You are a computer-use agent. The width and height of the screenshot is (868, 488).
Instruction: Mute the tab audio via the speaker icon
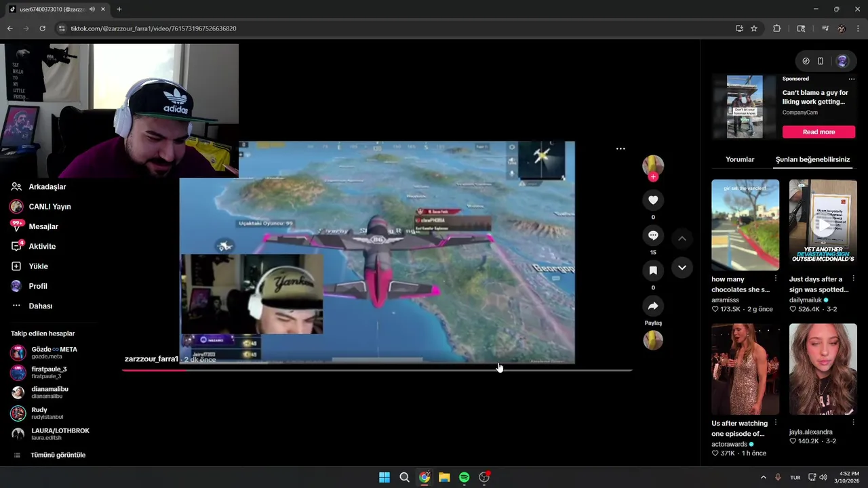[x=92, y=9]
